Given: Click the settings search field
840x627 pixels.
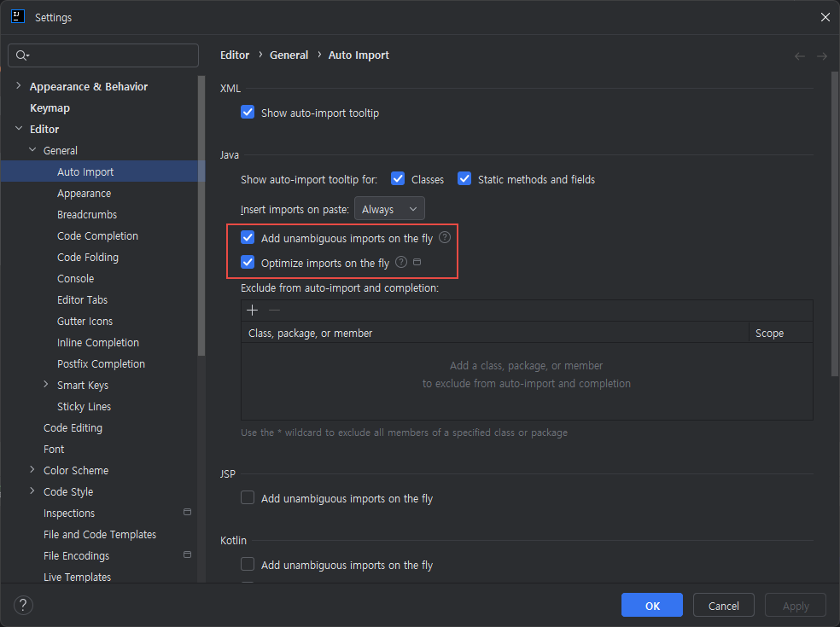Looking at the screenshot, I should pos(111,55).
